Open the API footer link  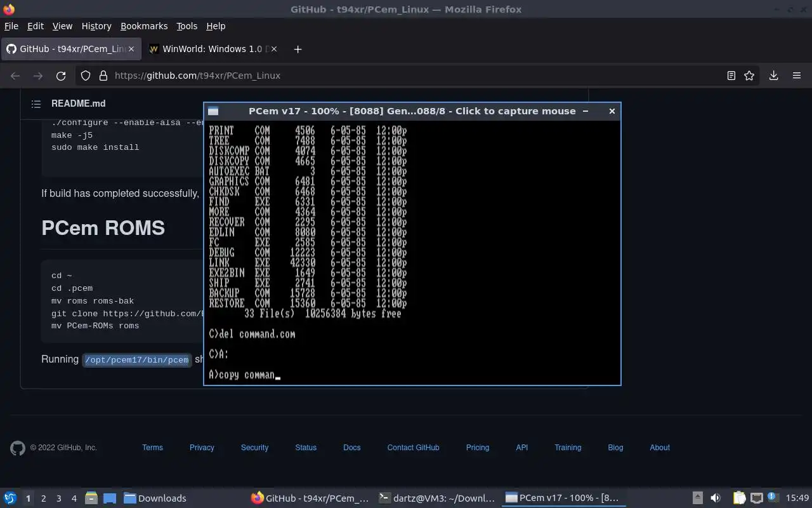coord(522,448)
